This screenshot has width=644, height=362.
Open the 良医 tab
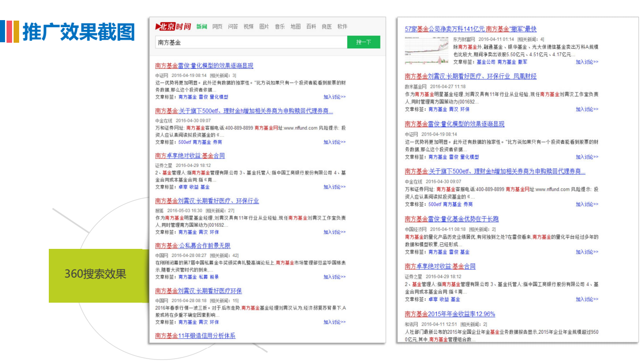point(327,27)
